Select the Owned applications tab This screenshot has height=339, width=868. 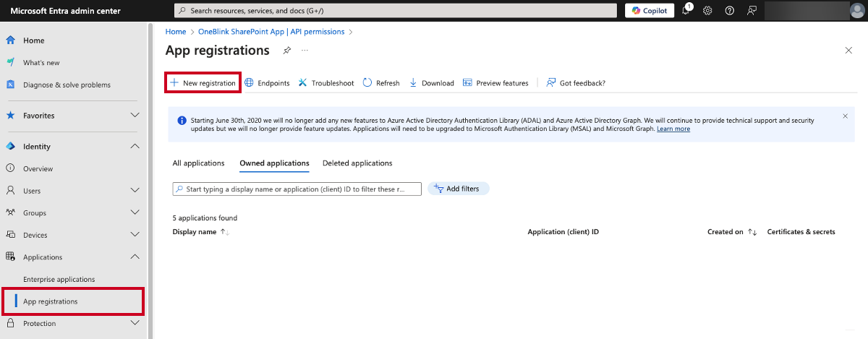tap(275, 163)
